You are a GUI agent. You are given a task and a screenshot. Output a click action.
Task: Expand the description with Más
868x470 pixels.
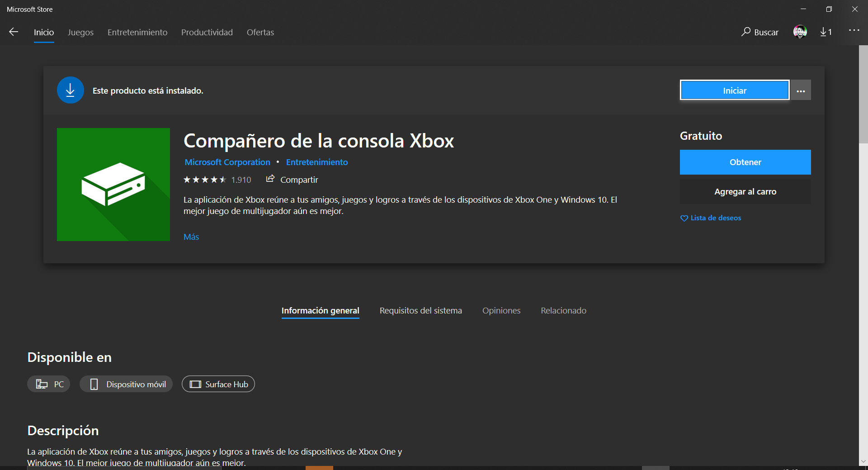(x=190, y=237)
